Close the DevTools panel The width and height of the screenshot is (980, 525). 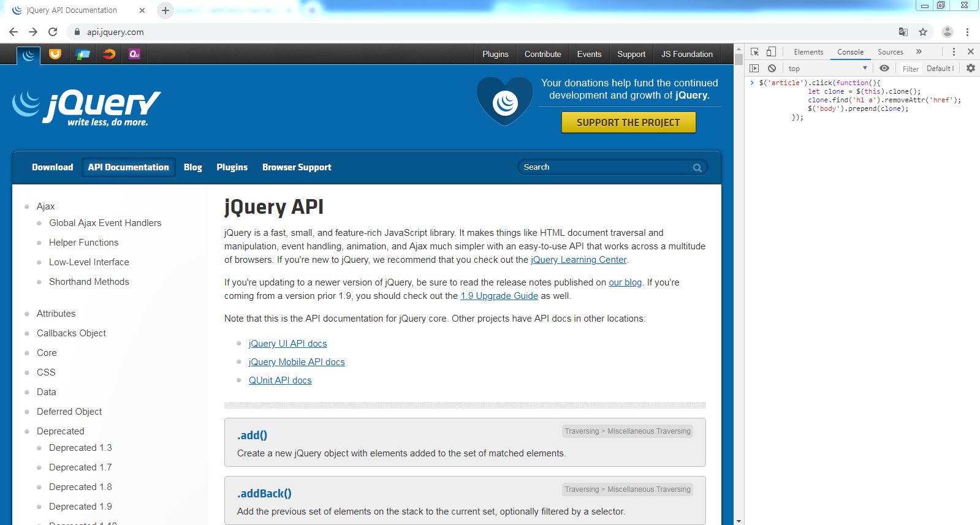tap(971, 52)
